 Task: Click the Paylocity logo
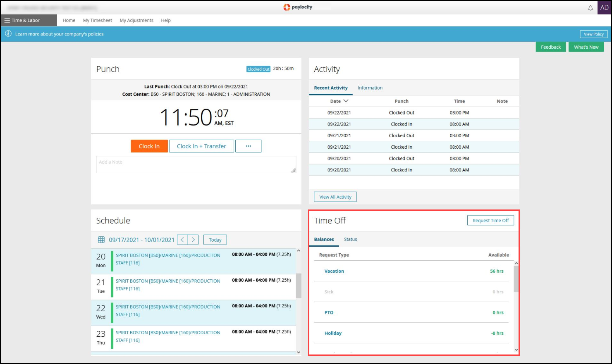298,7
